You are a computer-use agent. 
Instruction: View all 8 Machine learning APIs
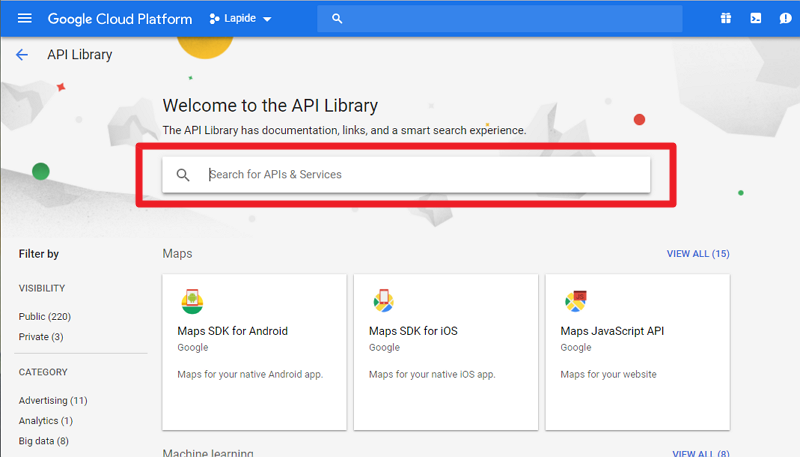701,453
